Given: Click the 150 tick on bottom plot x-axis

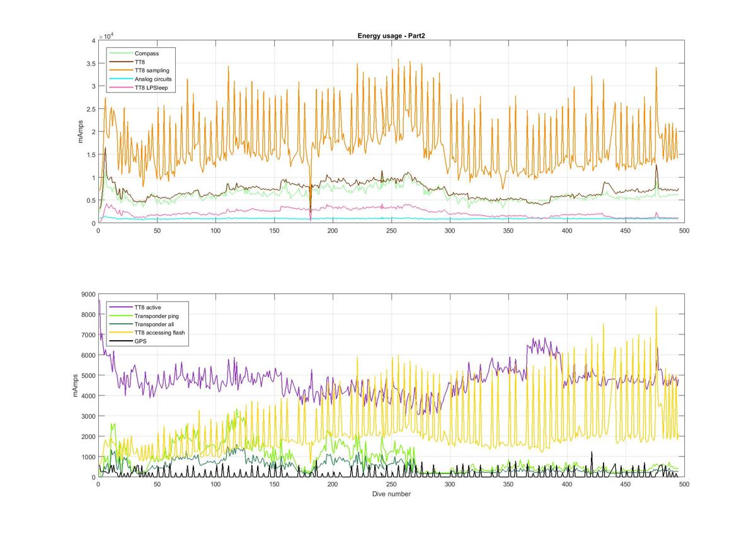Looking at the screenshot, I should coord(274,485).
